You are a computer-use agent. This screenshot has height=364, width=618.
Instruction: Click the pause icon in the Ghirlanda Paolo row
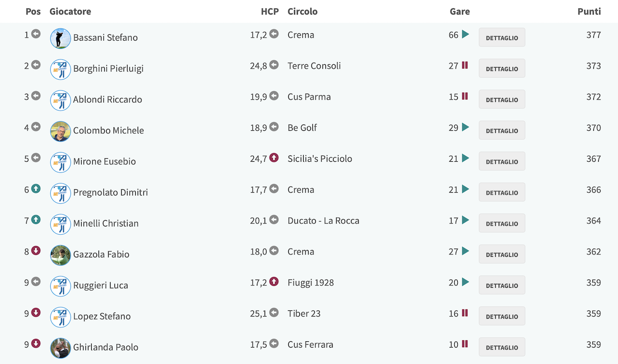(465, 344)
